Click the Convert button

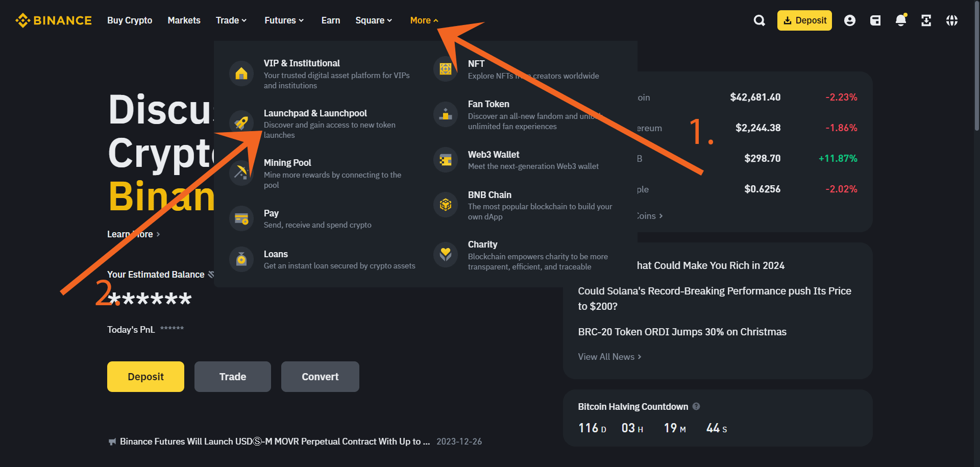click(320, 376)
